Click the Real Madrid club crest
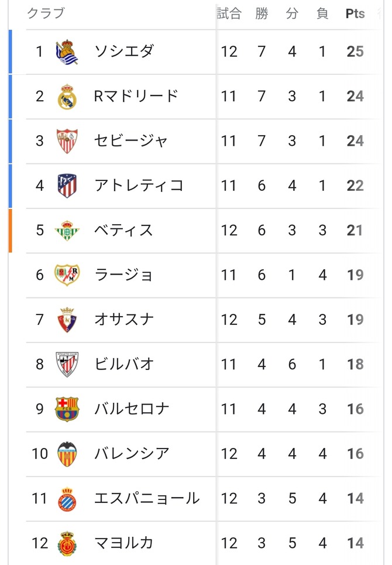 67,96
